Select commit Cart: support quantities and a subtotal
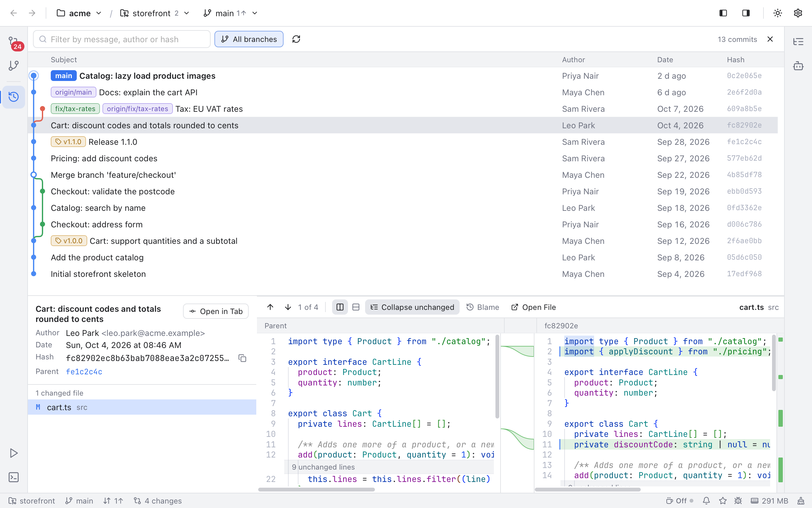 pos(403,241)
